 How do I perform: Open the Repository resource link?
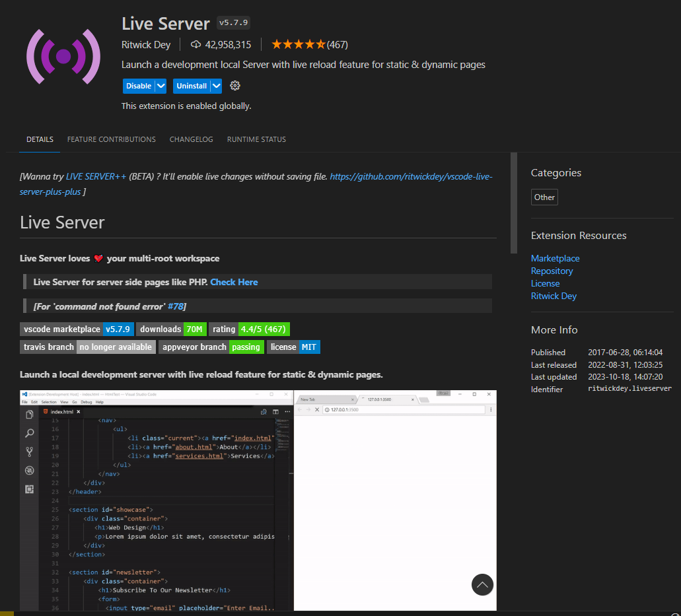tap(552, 271)
